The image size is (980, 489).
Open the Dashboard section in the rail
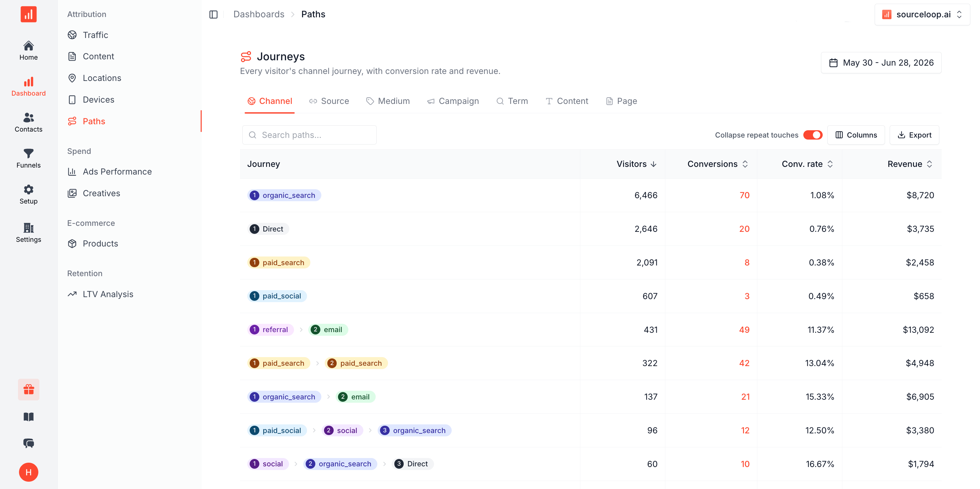[x=29, y=87]
